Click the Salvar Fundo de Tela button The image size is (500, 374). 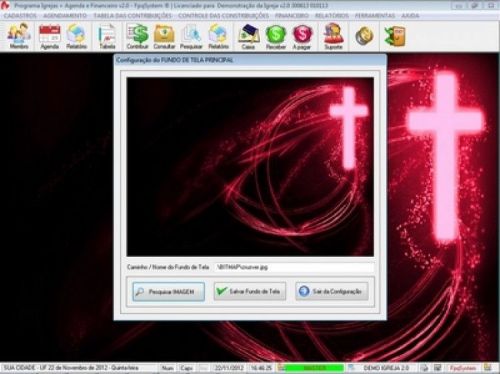pyautogui.click(x=250, y=291)
